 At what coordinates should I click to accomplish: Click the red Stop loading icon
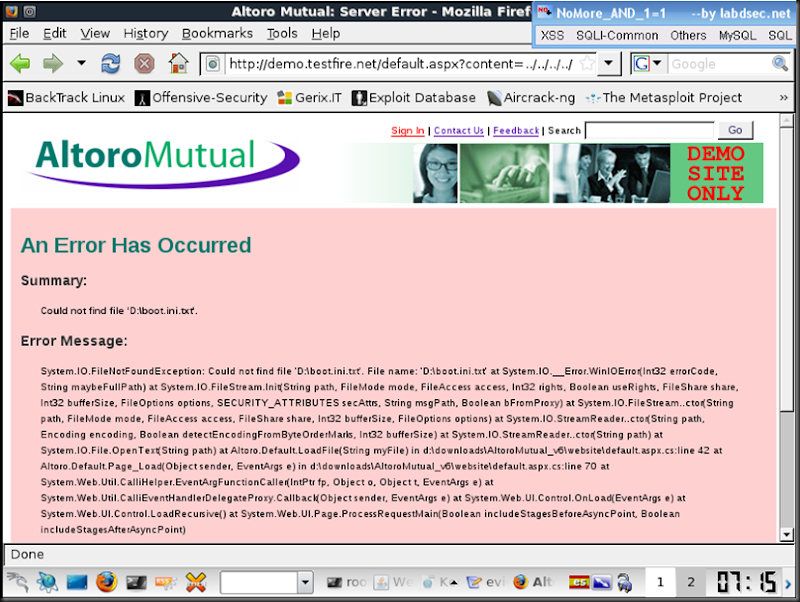[144, 64]
